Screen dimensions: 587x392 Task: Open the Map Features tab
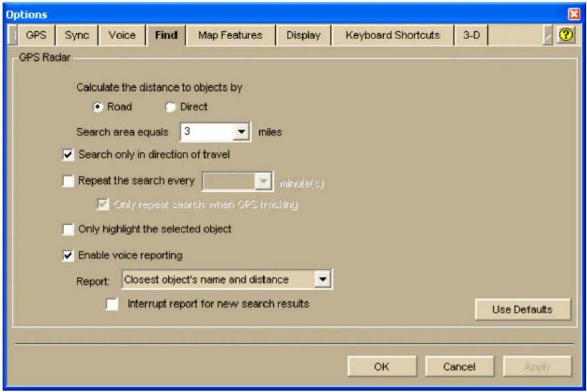[230, 35]
